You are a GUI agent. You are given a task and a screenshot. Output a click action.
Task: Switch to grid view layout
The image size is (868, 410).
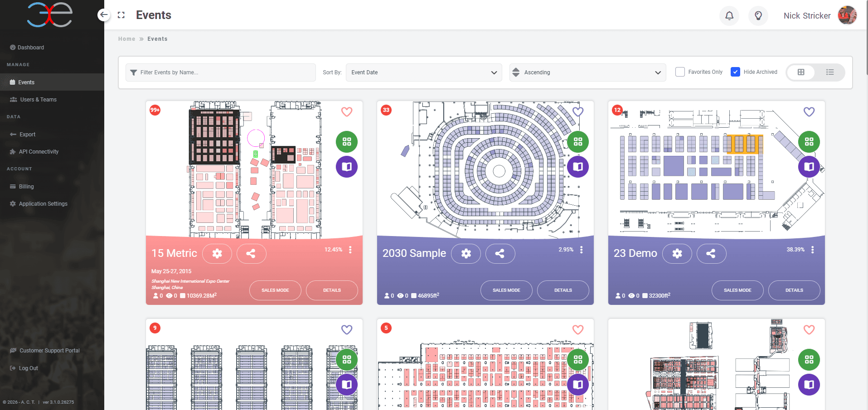[x=801, y=72]
